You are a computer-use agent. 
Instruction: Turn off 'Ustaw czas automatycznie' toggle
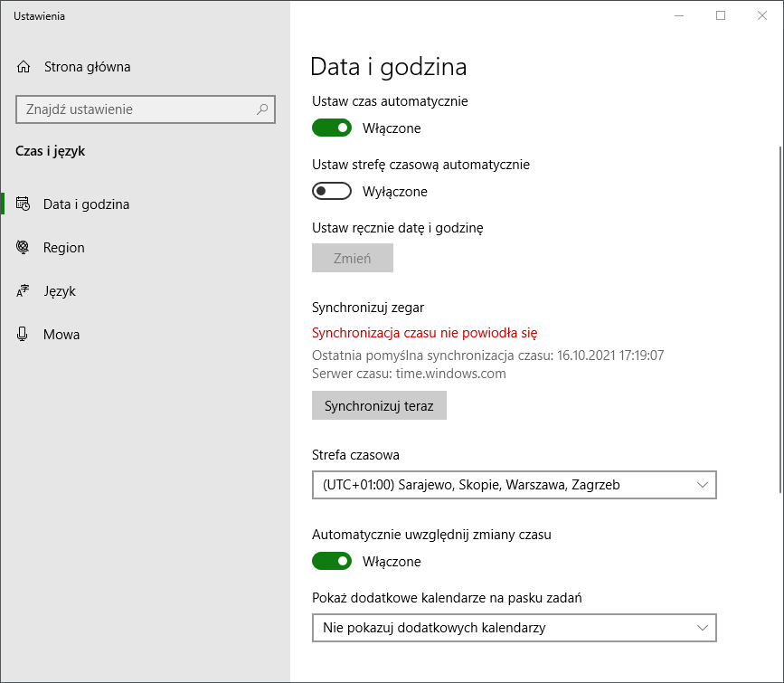click(x=332, y=128)
